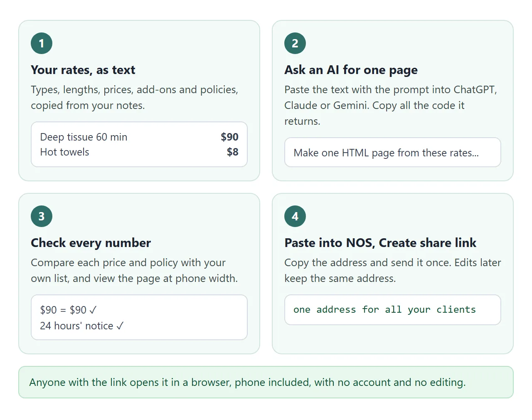Click the "one address for all your clients" code box
This screenshot has height=420, width=532.
[x=392, y=310]
